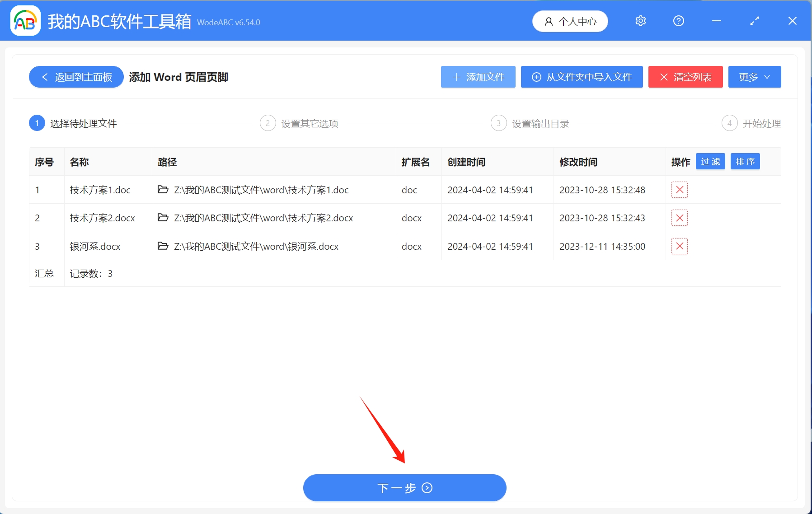Select file name 技术方案2.docx
Viewport: 812px width, 514px height.
pyautogui.click(x=102, y=218)
